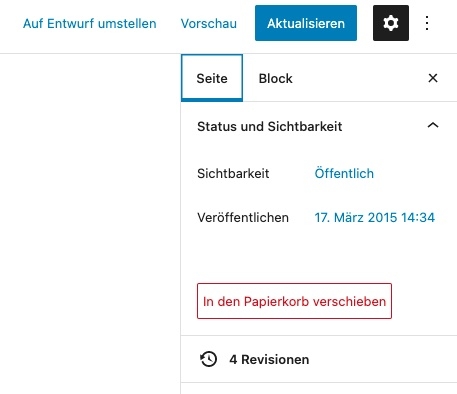Viewport: 457px width, 394px height.
Task: Click the Status und Sichtbarkeit heading
Action: coord(270,126)
